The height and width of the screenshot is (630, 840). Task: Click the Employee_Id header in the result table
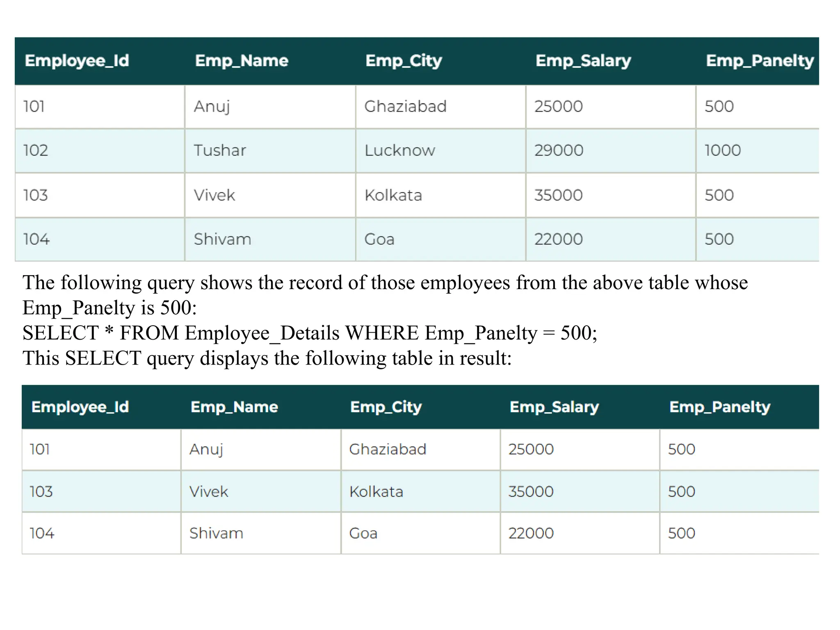[x=80, y=407]
